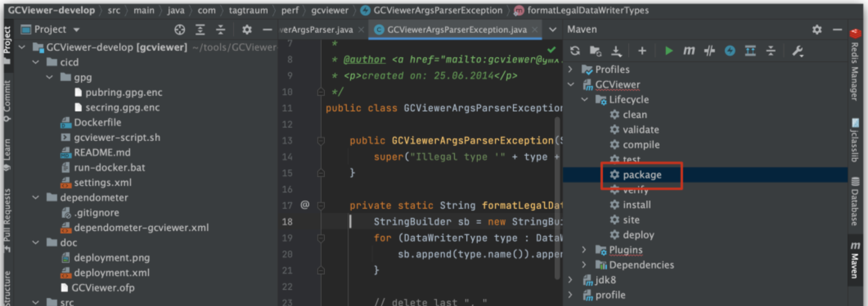Close GCViewerArgsParserException.java tab
The image size is (868, 306).
[x=535, y=29]
